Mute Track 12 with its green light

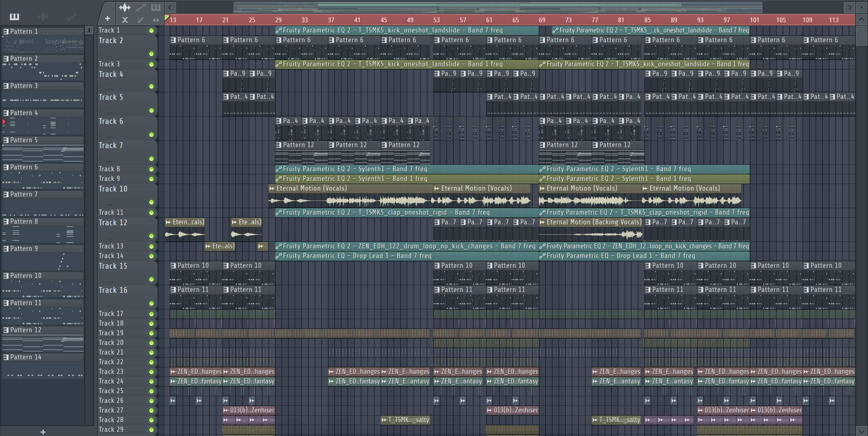pos(151,236)
